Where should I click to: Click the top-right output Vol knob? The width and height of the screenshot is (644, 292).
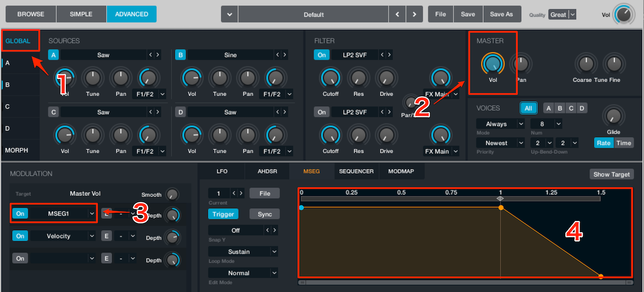(x=624, y=15)
